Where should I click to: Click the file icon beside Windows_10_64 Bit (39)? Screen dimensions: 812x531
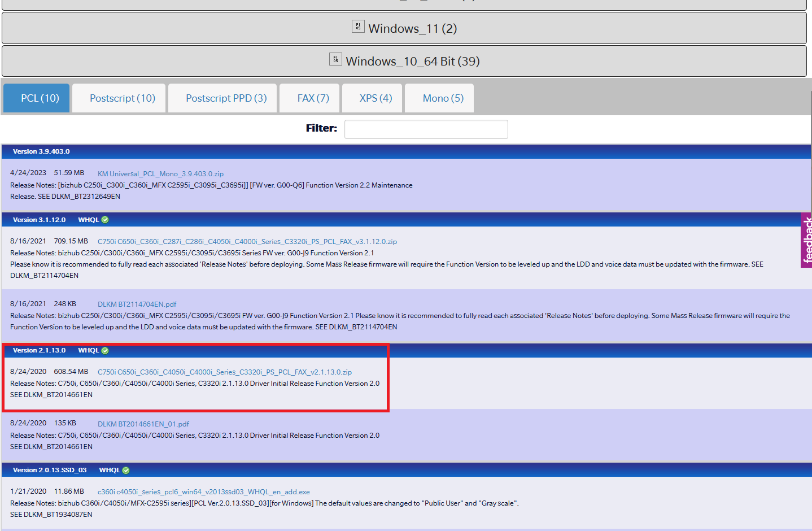335,59
